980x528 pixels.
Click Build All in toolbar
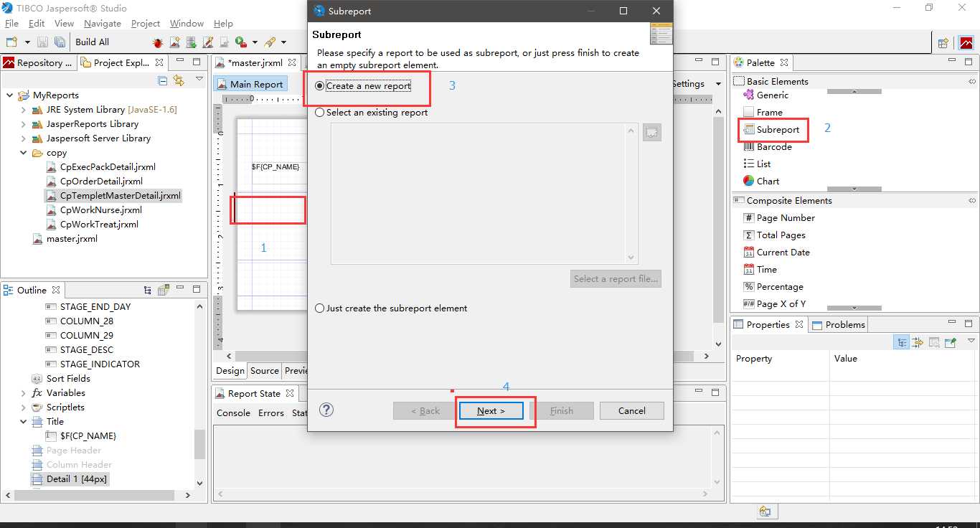coord(92,42)
